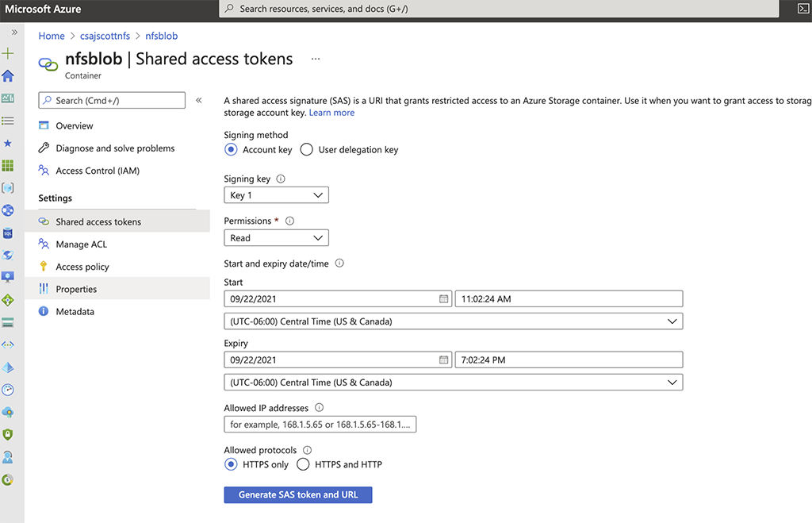812x523 pixels.
Task: Open All services list icon
Action: tap(8, 121)
